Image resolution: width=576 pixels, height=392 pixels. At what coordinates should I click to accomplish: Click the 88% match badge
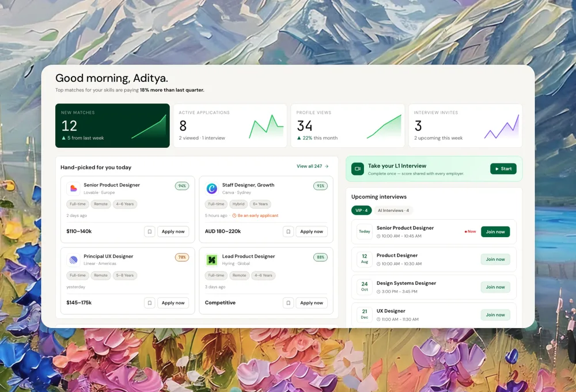coord(320,257)
